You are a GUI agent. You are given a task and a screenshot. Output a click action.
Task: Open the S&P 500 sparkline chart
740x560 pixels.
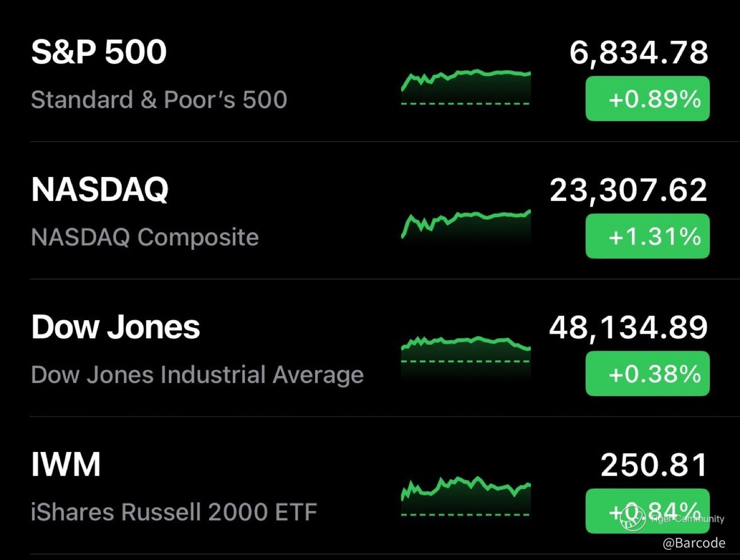coord(466,87)
